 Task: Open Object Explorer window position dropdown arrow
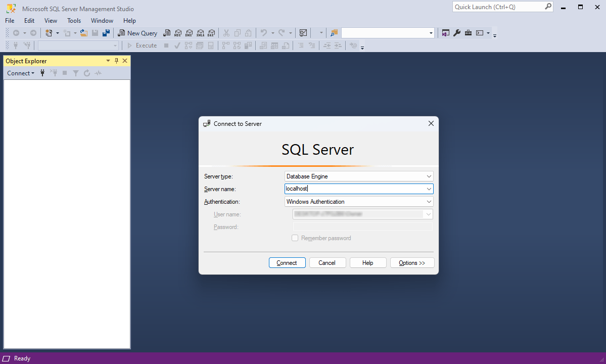tap(108, 61)
